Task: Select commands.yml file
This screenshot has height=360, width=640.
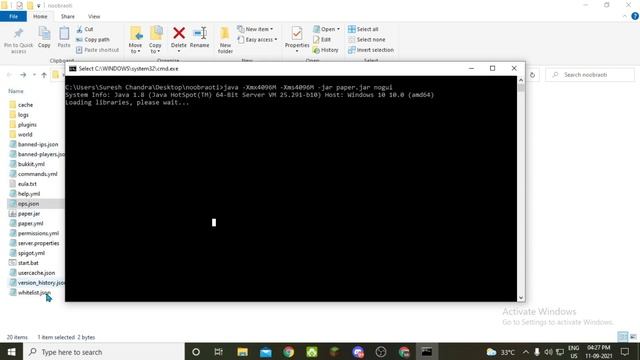Action: [x=33, y=174]
